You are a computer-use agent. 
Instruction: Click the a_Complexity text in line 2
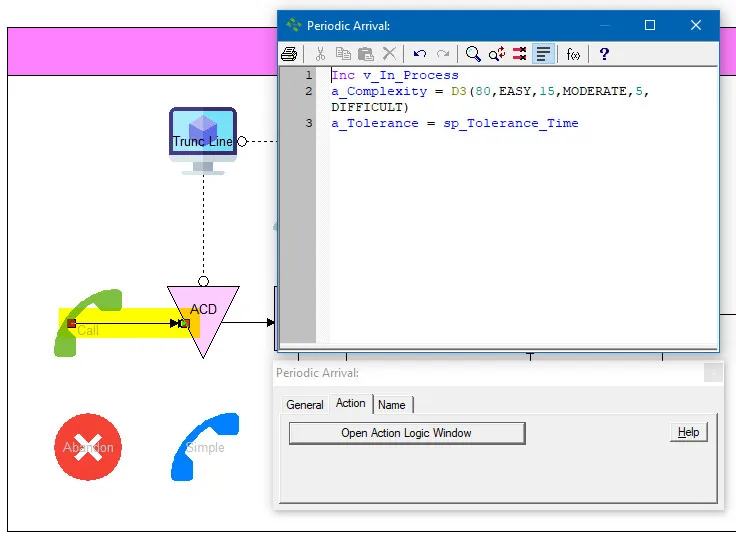coord(379,91)
